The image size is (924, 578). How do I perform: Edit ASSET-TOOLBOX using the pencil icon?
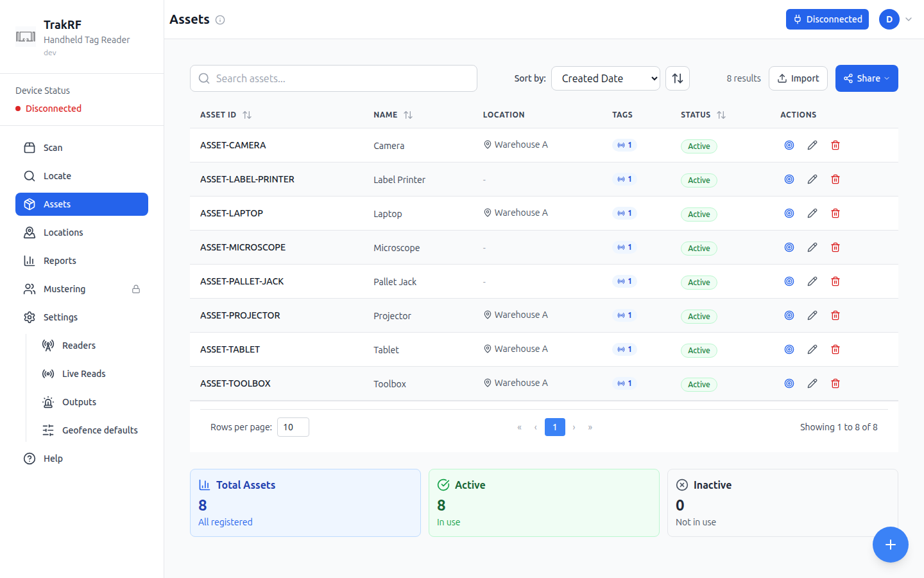pyautogui.click(x=812, y=383)
